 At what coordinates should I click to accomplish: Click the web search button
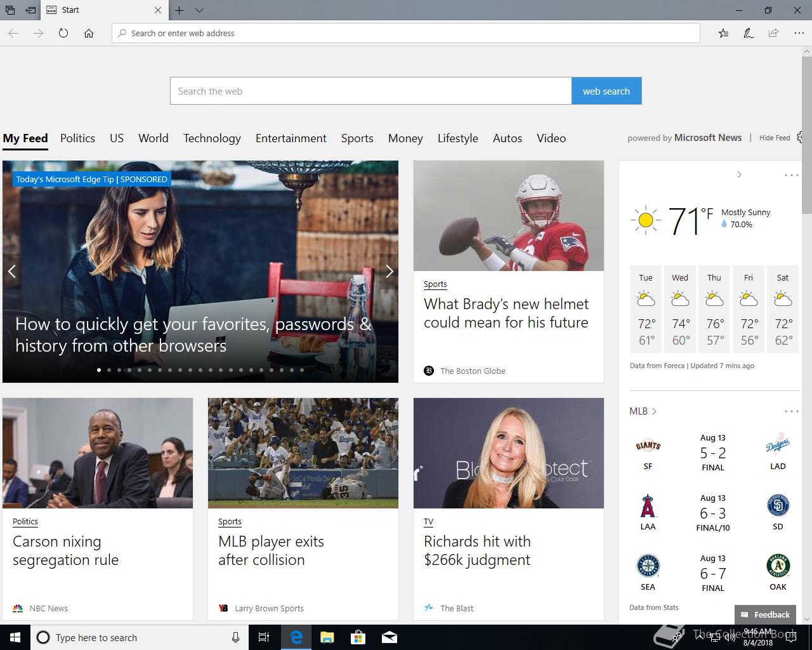tap(606, 91)
